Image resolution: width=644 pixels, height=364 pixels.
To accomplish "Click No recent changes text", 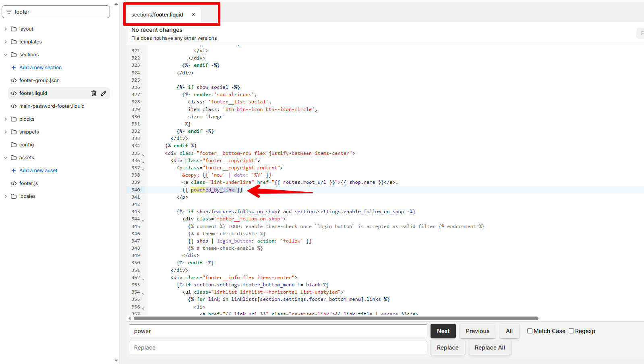I will coord(157,30).
